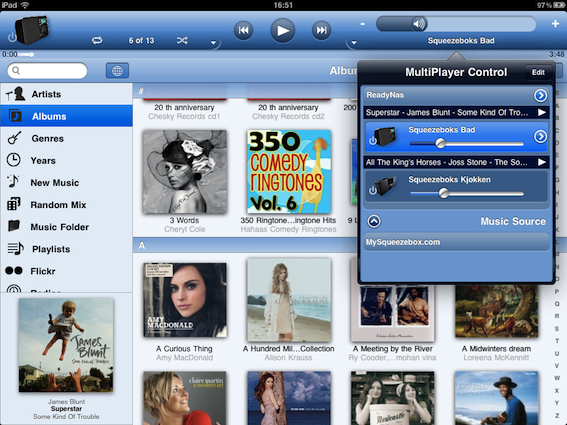Toggle shuffle mode

(x=182, y=41)
